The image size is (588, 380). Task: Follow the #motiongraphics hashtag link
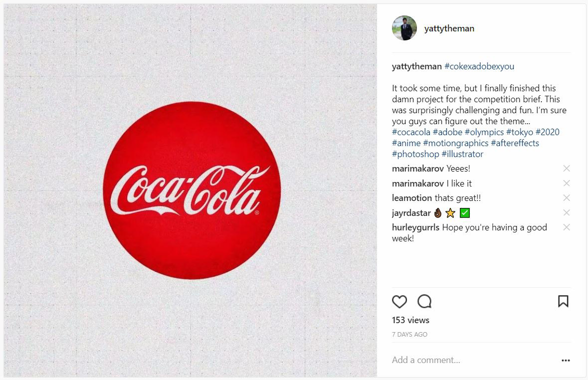point(455,143)
